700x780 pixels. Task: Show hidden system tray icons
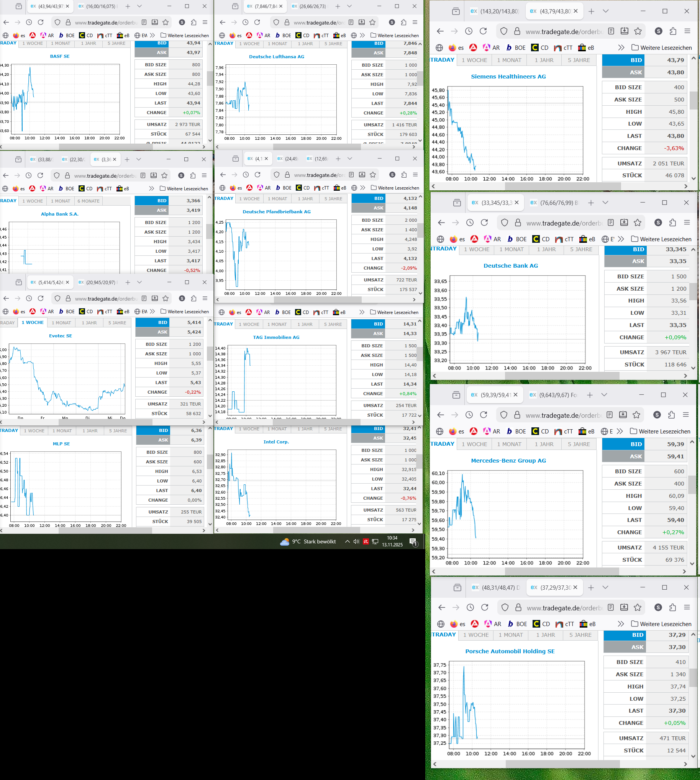pos(347,542)
